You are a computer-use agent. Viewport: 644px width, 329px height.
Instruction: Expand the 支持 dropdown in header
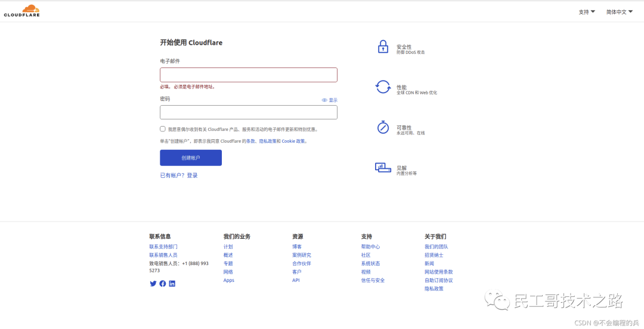587,12
